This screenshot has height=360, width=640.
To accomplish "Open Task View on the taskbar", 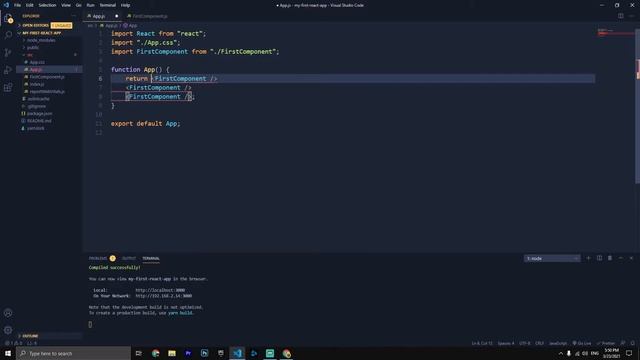I will coord(138,353).
